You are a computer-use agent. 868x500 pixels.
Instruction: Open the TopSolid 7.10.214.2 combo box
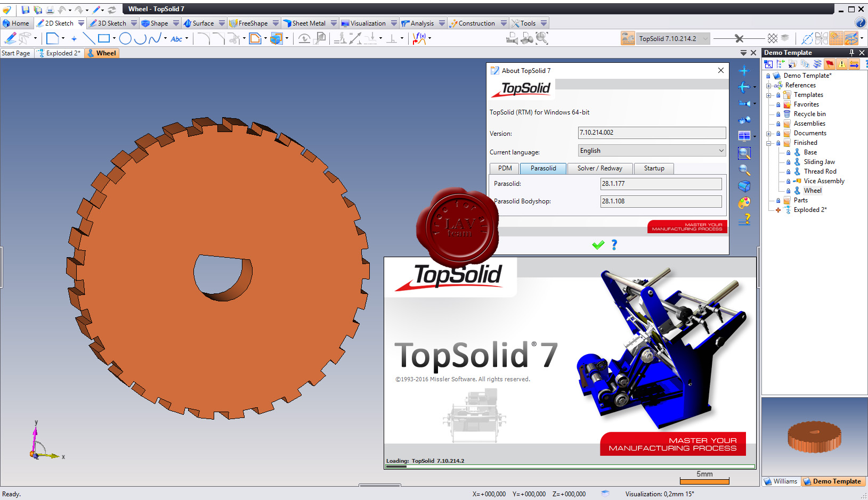pyautogui.click(x=673, y=38)
